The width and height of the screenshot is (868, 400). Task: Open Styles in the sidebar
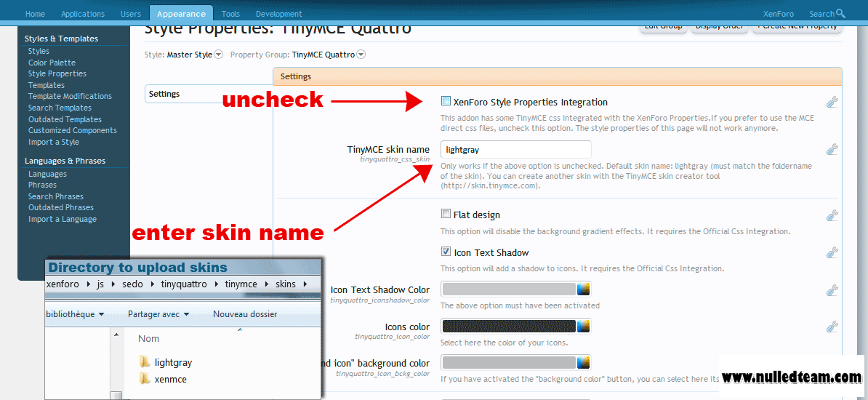39,51
